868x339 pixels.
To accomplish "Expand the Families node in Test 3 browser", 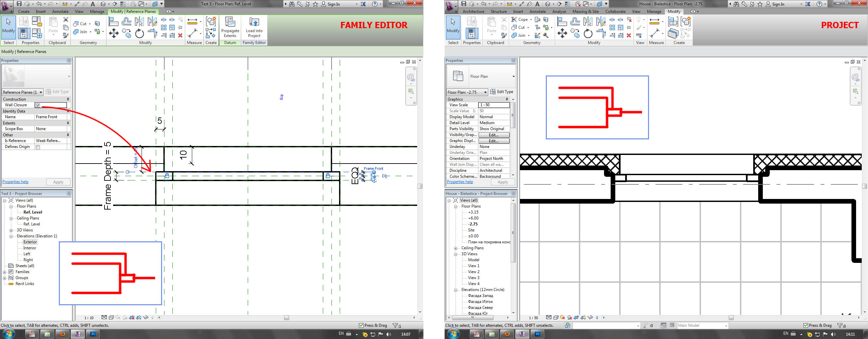I will point(4,272).
